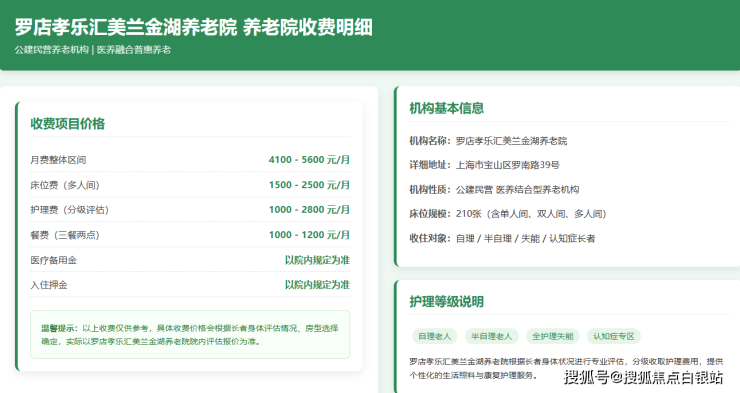Click the 机构基本信息 section heading
The width and height of the screenshot is (740, 393).
pos(446,109)
